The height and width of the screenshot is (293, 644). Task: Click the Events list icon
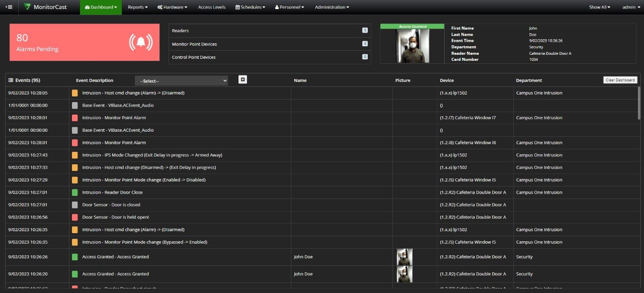pos(10,80)
